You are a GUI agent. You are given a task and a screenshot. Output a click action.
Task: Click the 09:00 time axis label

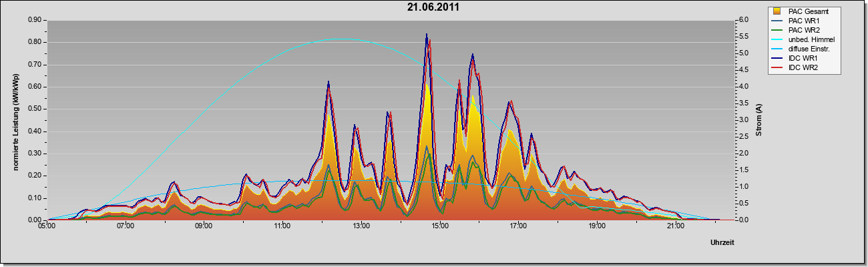point(204,226)
